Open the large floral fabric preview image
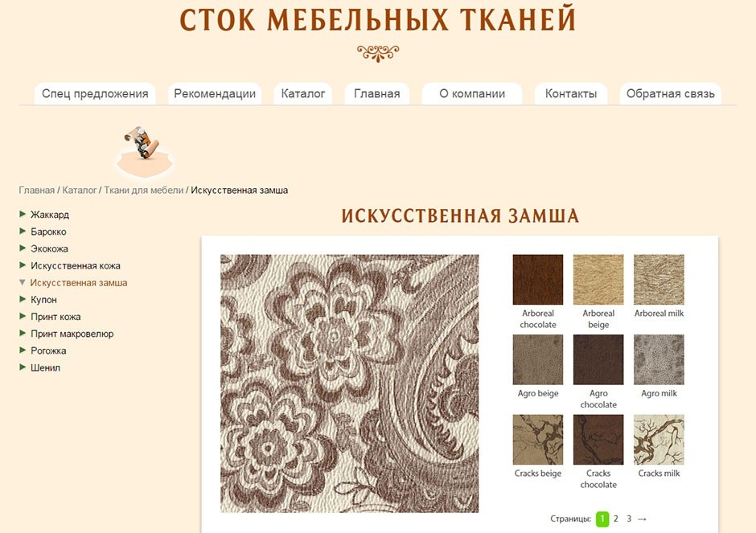 (x=350, y=383)
